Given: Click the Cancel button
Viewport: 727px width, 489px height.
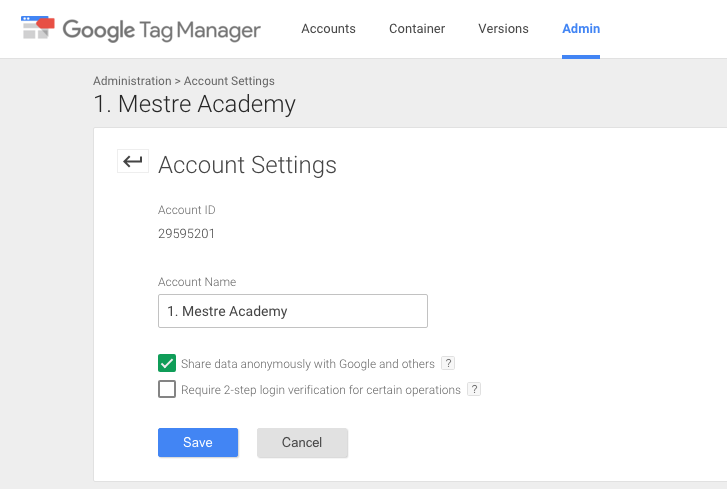Looking at the screenshot, I should click(302, 442).
